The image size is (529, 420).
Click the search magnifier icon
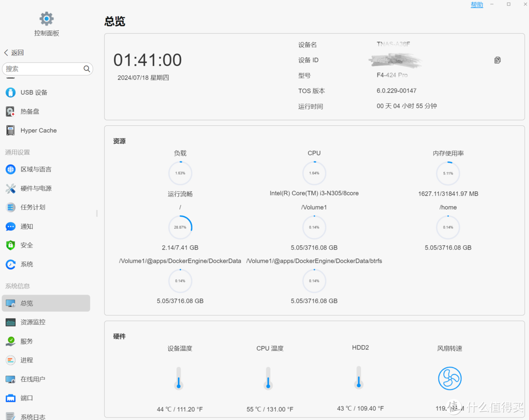tap(87, 69)
